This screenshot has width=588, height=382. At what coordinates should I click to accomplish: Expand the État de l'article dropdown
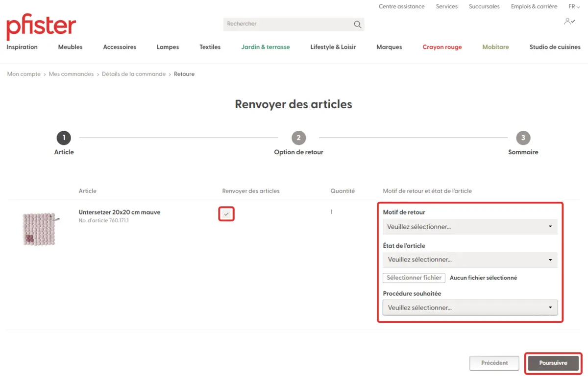click(x=470, y=260)
